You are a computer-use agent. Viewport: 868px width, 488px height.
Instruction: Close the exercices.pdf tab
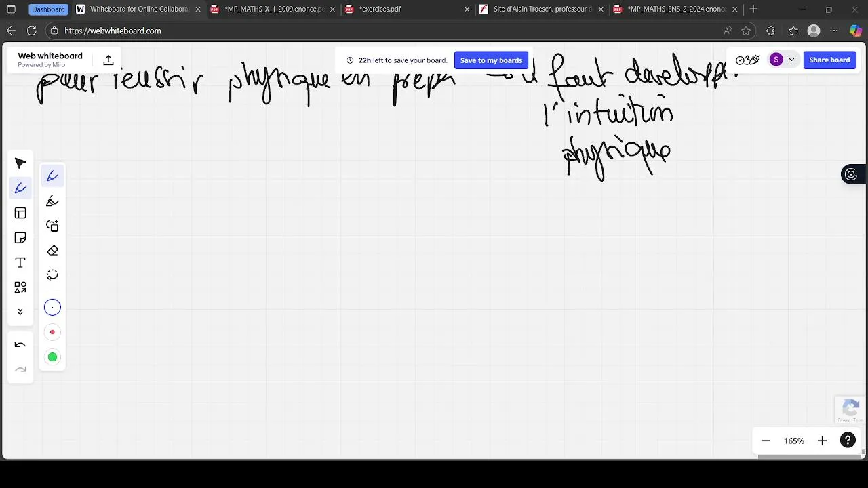pyautogui.click(x=467, y=9)
